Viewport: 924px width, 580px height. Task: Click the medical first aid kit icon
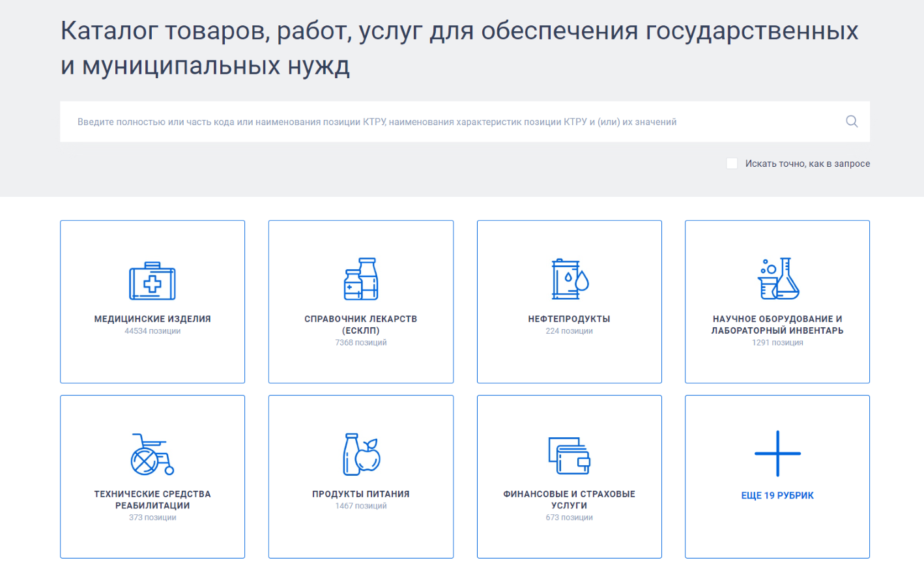coord(152,282)
